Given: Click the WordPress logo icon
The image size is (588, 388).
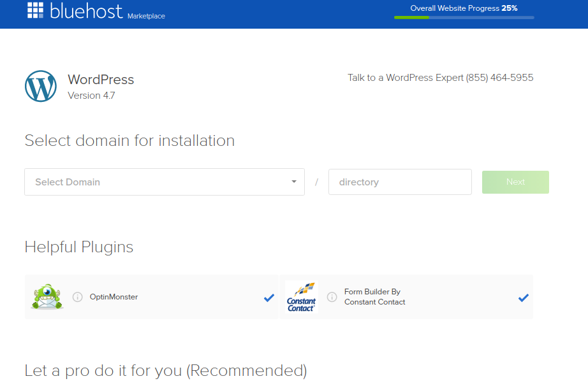Looking at the screenshot, I should [41, 86].
